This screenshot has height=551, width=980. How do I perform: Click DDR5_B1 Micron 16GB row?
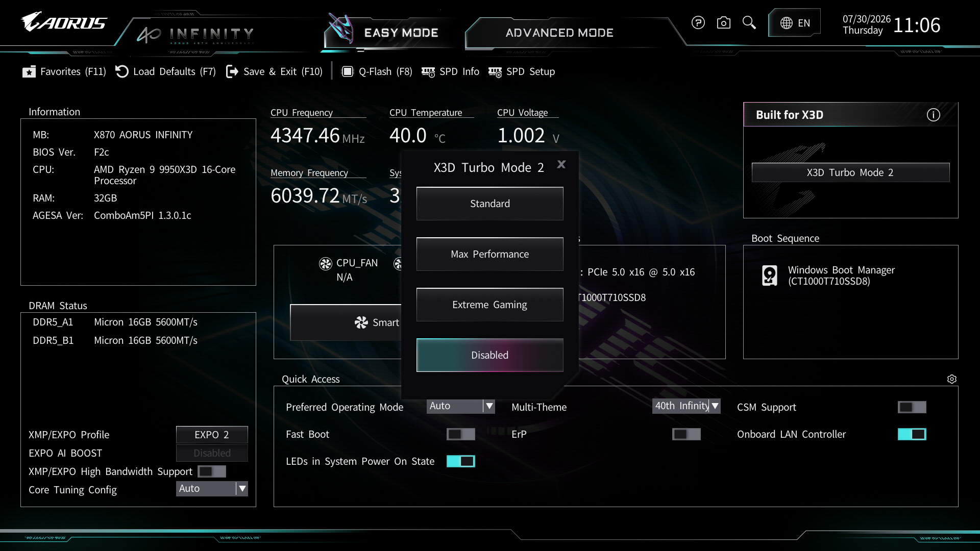(115, 341)
